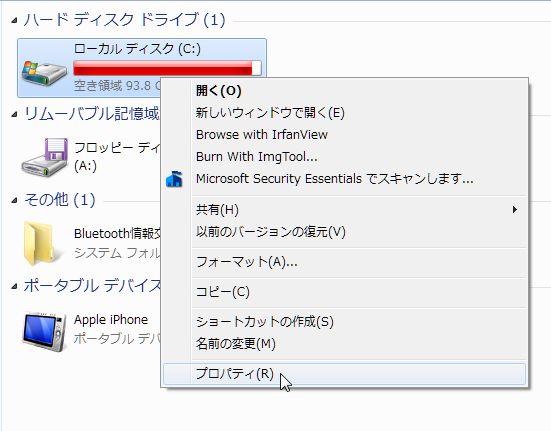Select the Local Disk (C:) drive icon

click(44, 73)
